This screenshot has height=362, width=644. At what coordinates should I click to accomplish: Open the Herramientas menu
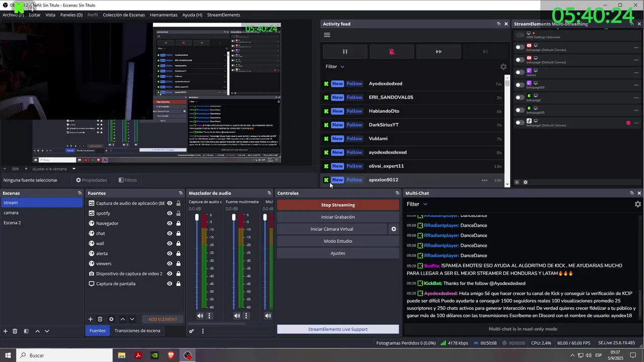click(164, 15)
